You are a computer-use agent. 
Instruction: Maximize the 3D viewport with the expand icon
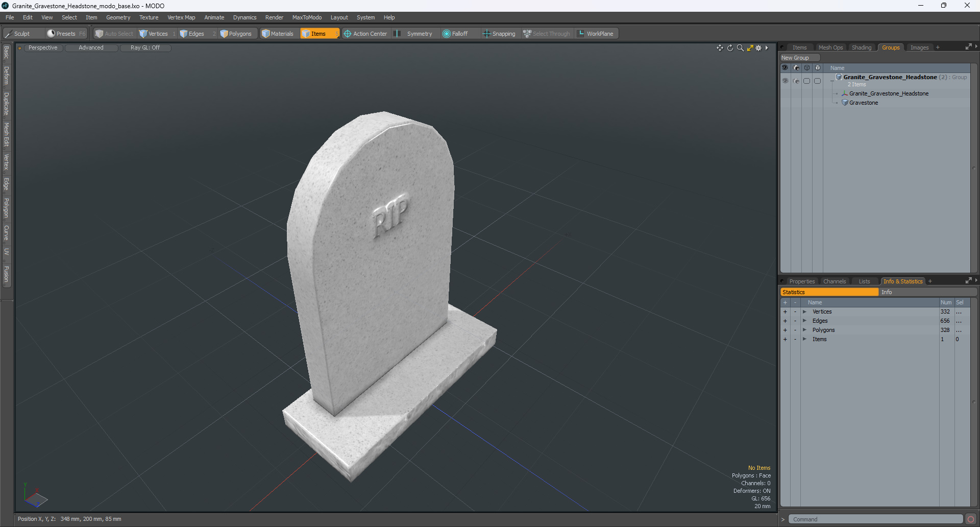pos(750,48)
